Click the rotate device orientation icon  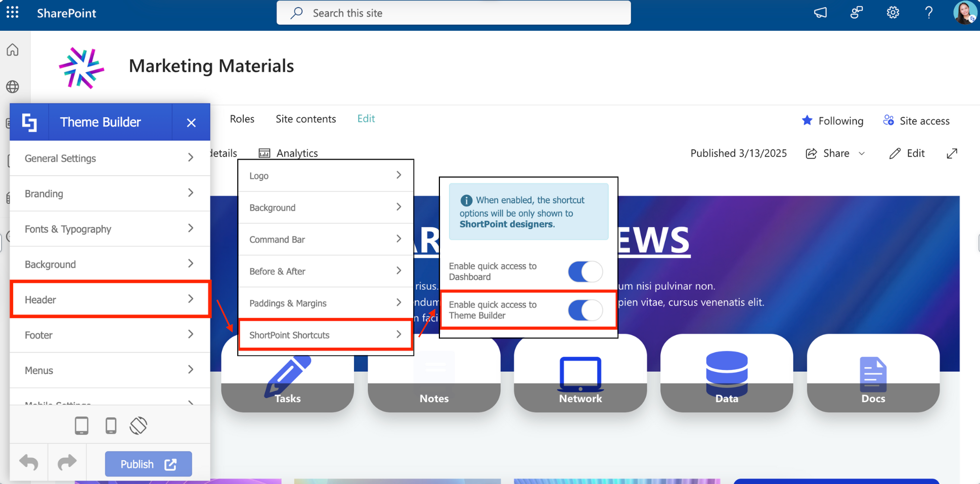[x=138, y=425]
